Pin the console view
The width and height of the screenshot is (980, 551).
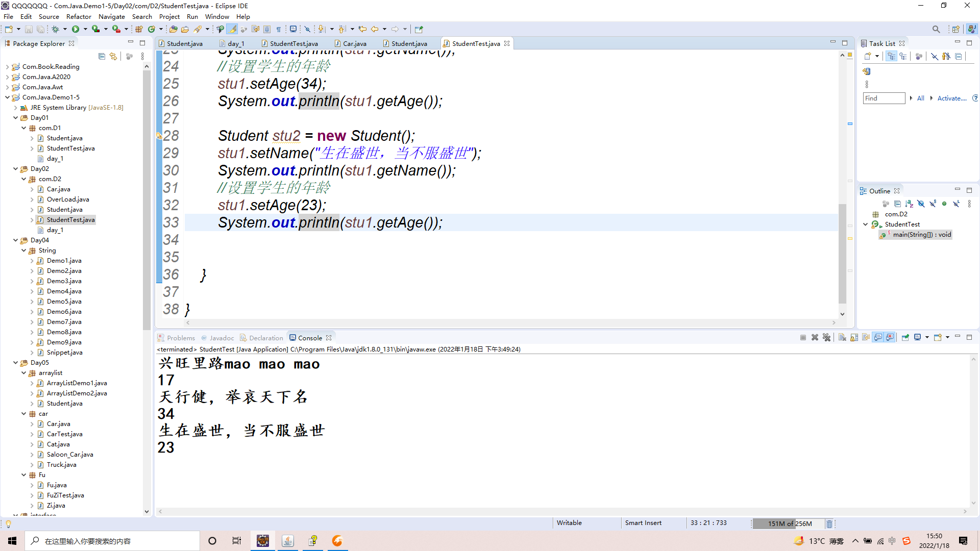click(905, 337)
